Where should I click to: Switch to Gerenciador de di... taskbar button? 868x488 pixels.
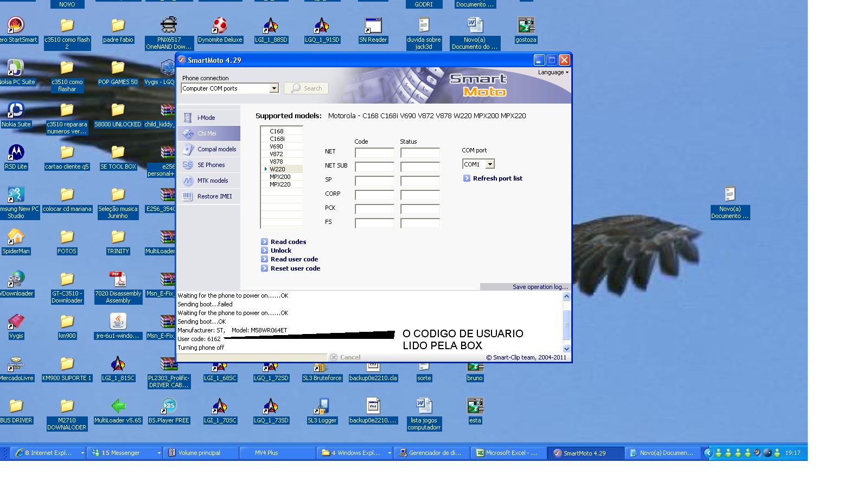[x=432, y=453]
